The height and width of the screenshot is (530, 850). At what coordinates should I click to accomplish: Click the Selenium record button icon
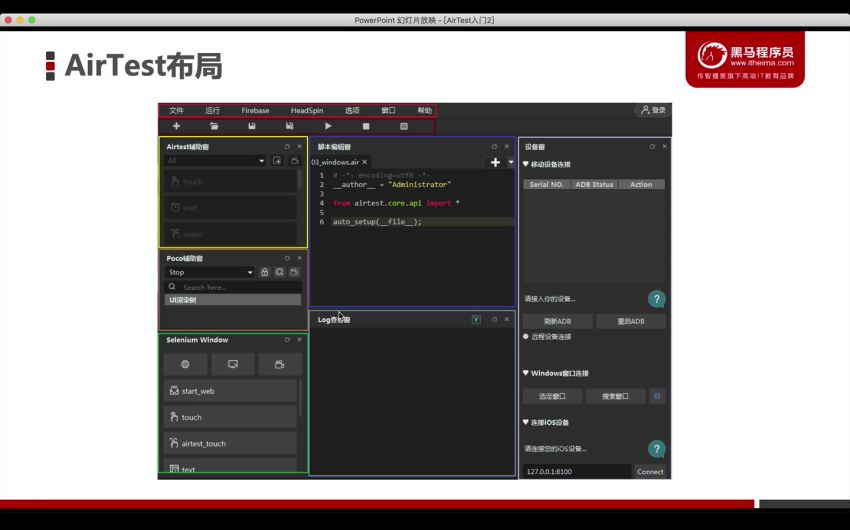280,364
